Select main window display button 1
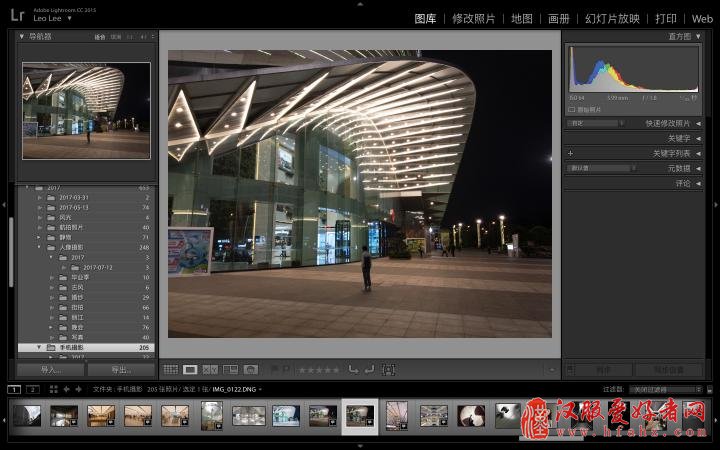This screenshot has width=720, height=450. [x=14, y=389]
